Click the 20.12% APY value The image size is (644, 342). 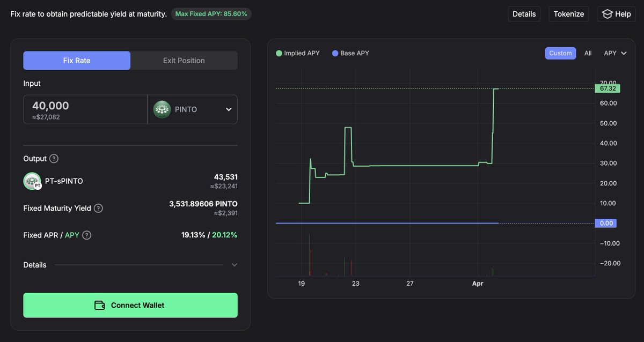pyautogui.click(x=224, y=235)
